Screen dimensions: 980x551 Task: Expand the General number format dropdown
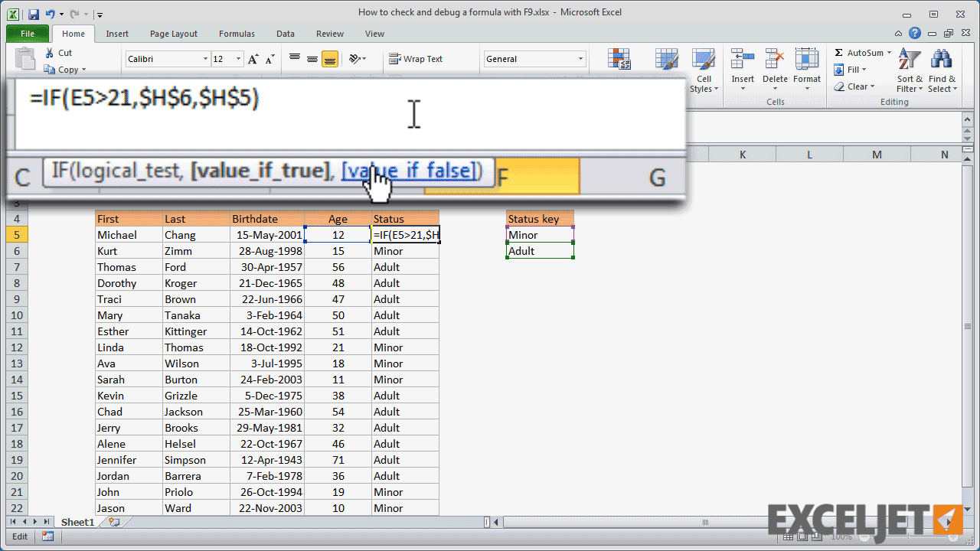[580, 59]
